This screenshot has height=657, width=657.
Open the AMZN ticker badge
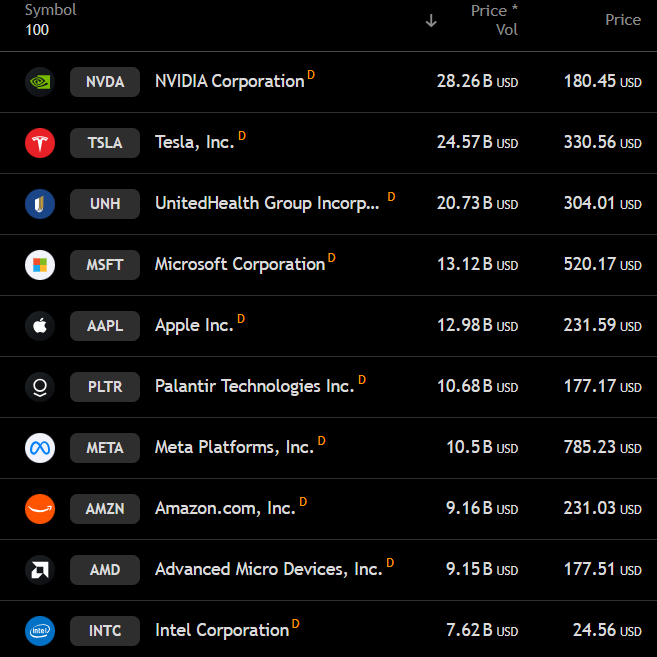105,509
